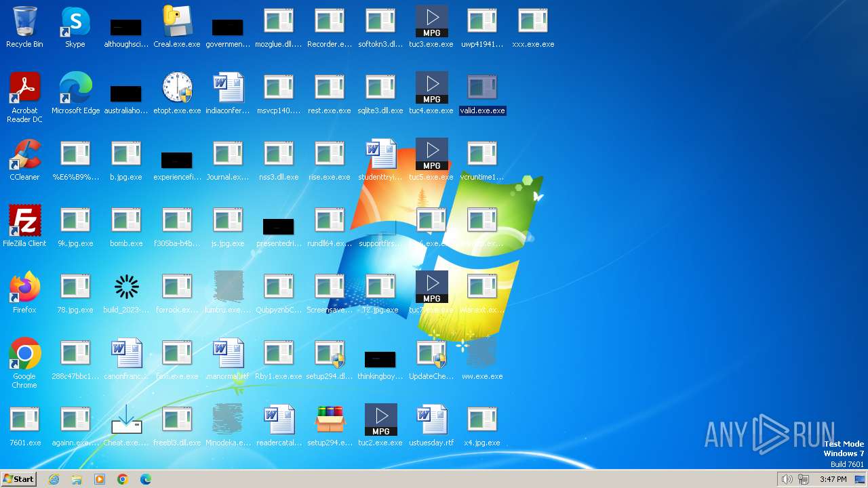Launch Google Chrome desktop shortcut

[x=24, y=353]
